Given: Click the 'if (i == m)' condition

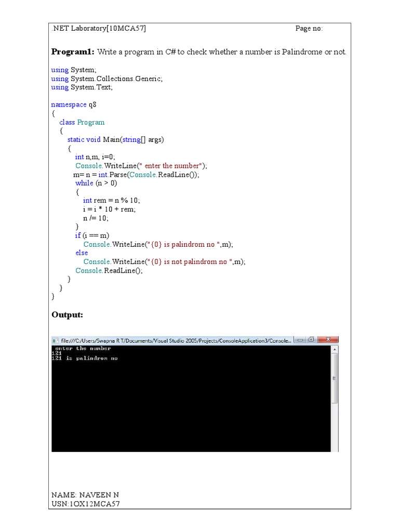Looking at the screenshot, I should point(92,235).
